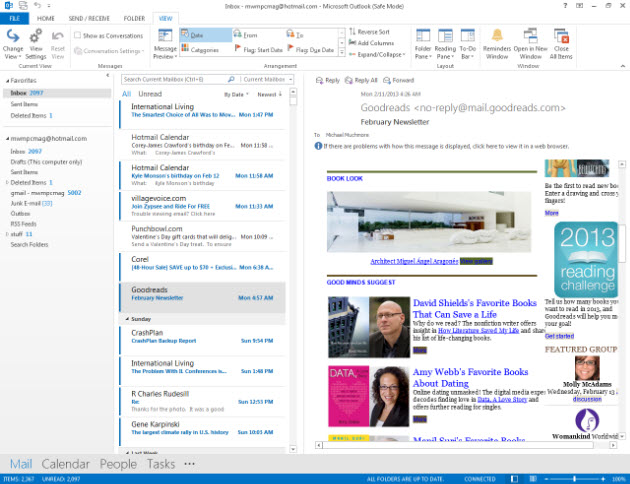This screenshot has height=484, width=630.
Task: Collapse the folder pane arrow
Action: 108,75
